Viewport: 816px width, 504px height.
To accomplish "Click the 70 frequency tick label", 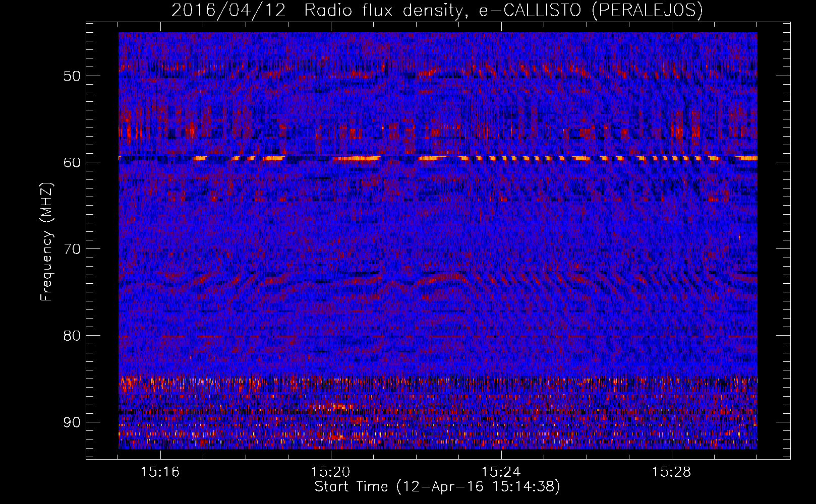I will [72, 249].
